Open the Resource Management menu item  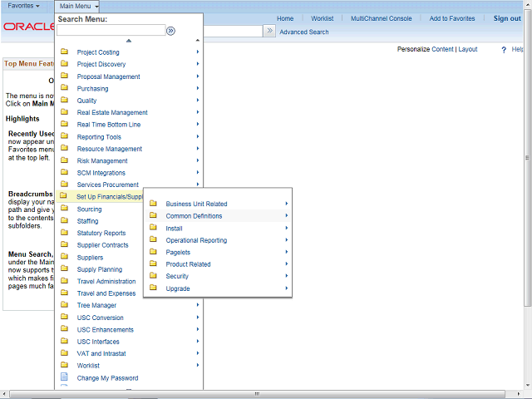pos(109,149)
